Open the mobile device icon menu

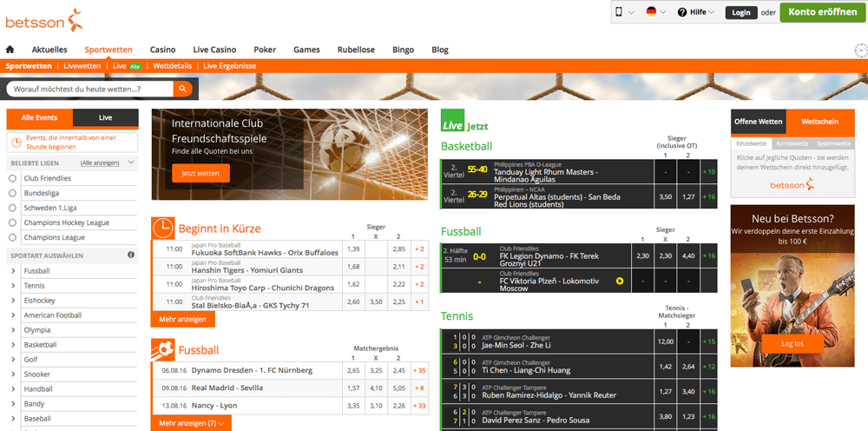point(619,11)
